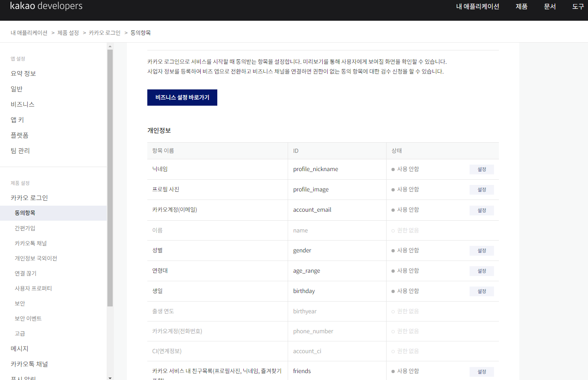Select 연결 끊기 sidebar submenu
Image resolution: width=588 pixels, height=380 pixels.
point(26,273)
